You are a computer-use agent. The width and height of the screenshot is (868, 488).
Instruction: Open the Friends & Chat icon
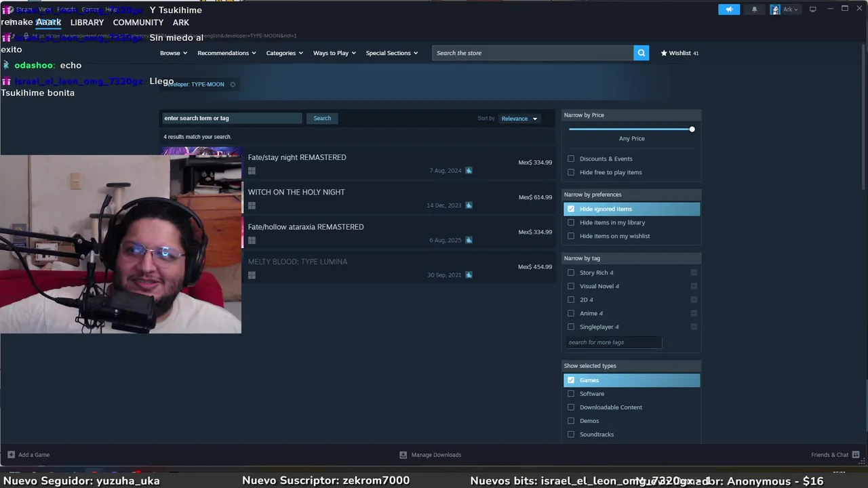[x=856, y=455]
